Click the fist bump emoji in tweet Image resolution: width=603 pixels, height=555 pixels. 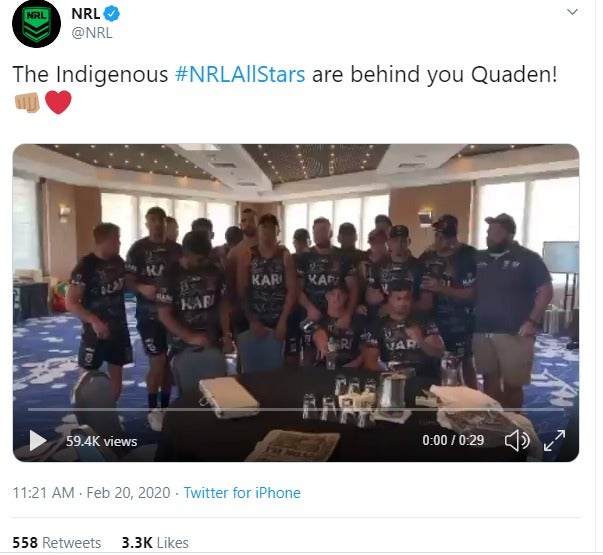click(27, 103)
